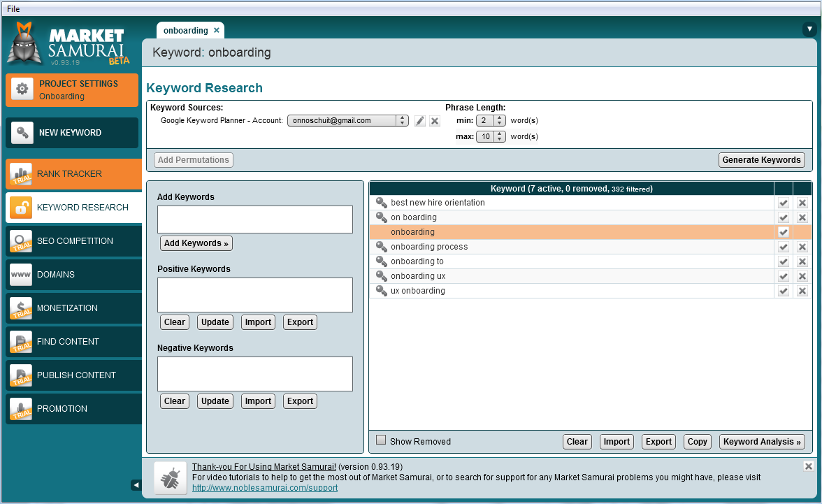Delete the Keyword Planner account with X icon
Viewport: 822px width, 504px height.
pyautogui.click(x=435, y=121)
